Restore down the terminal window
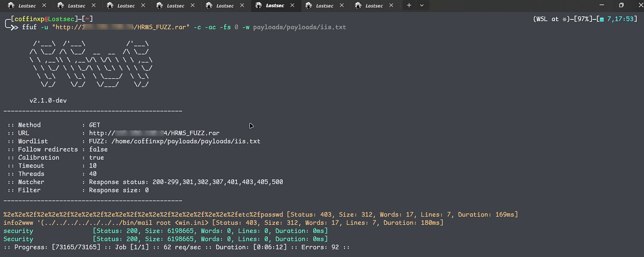Image resolution: width=644 pixels, height=257 pixels. point(621,5)
